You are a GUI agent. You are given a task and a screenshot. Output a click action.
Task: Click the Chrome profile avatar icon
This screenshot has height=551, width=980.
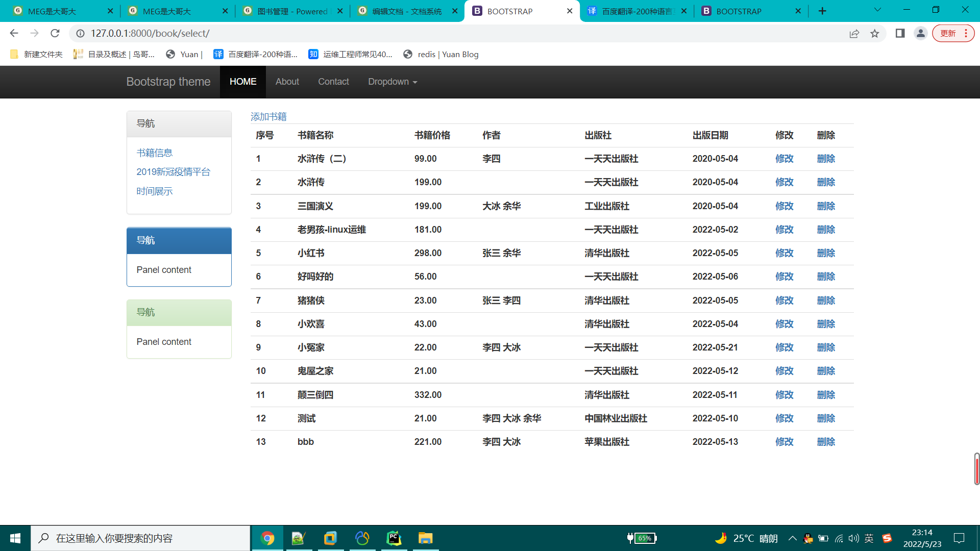point(920,33)
